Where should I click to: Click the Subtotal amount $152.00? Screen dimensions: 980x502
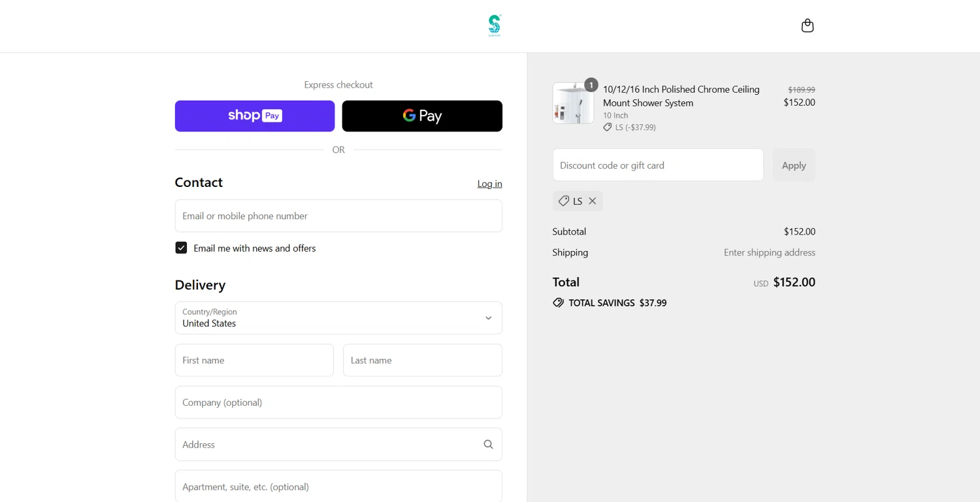click(x=800, y=231)
